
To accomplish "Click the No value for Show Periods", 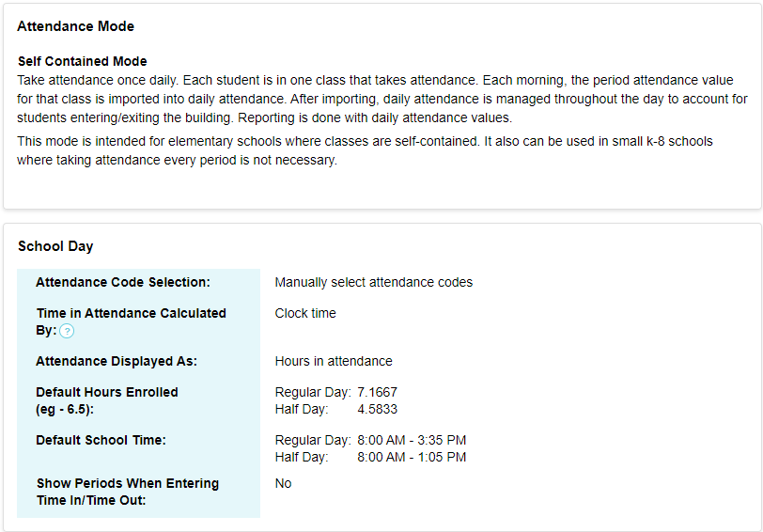I will [x=283, y=483].
